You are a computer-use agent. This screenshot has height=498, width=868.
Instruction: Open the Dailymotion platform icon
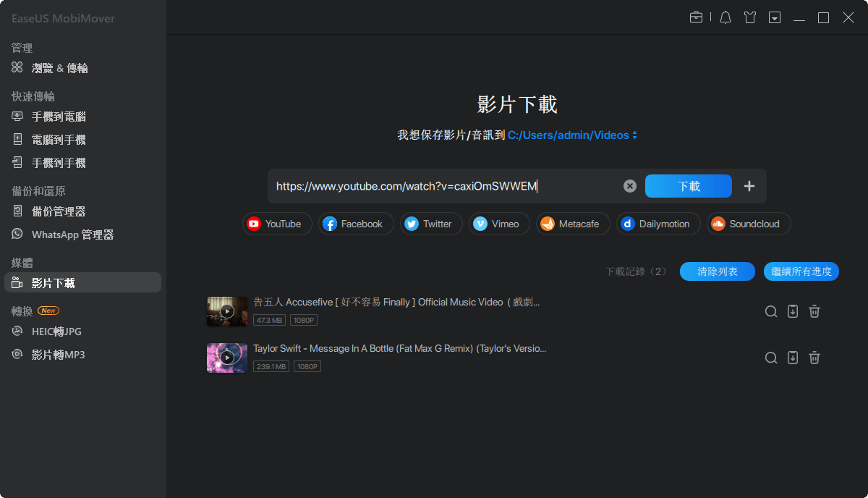click(x=658, y=224)
